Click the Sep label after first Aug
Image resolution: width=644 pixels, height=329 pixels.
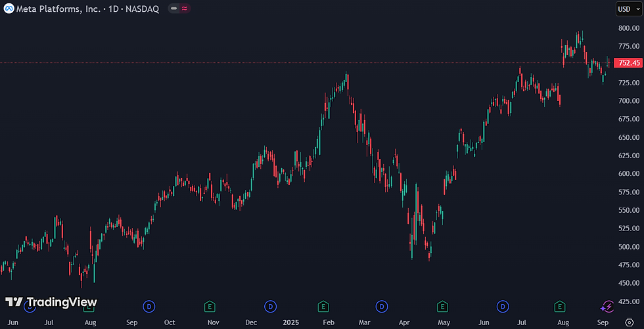(x=131, y=322)
